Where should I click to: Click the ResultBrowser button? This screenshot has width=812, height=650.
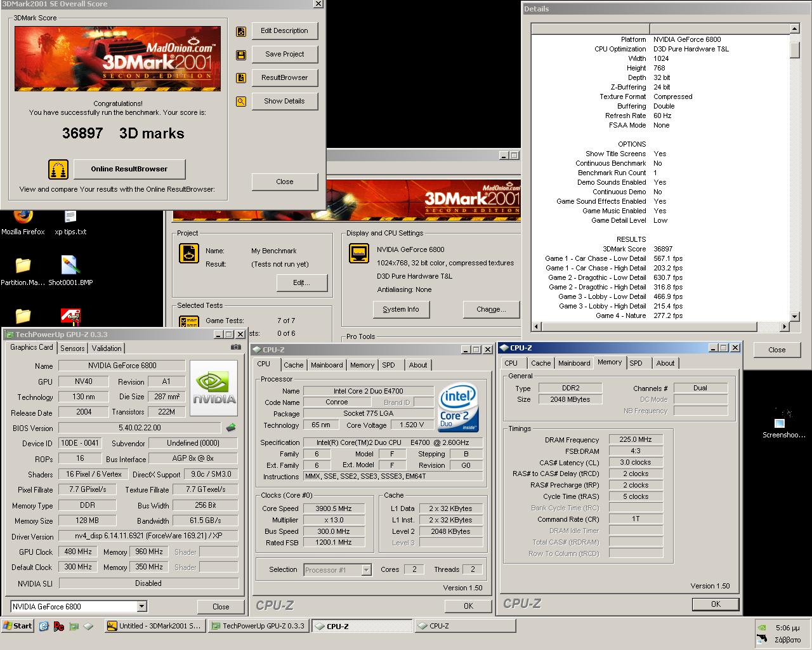point(284,78)
